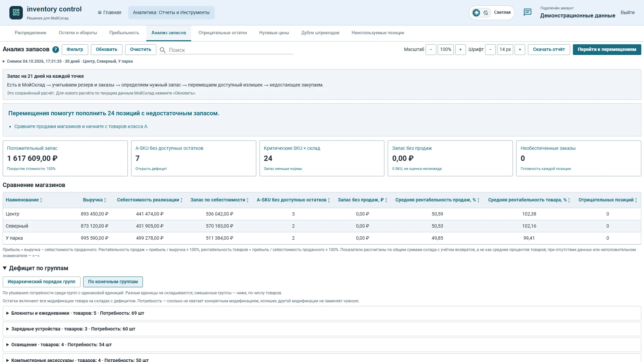Switch to dark theme moon icon
The height and width of the screenshot is (362, 644).
coord(486,13)
